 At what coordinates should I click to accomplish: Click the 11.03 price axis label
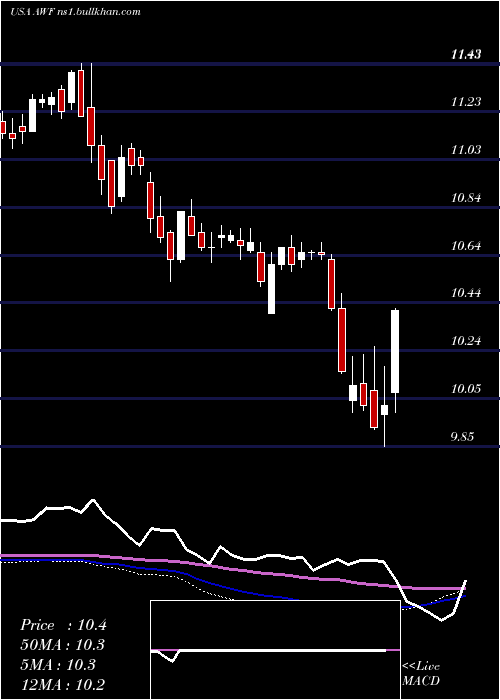466,150
